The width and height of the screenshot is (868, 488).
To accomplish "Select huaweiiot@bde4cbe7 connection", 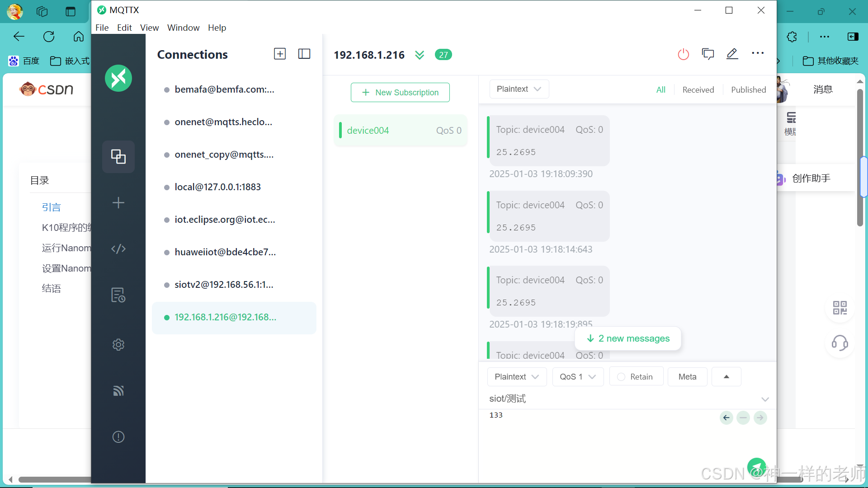I will point(234,252).
